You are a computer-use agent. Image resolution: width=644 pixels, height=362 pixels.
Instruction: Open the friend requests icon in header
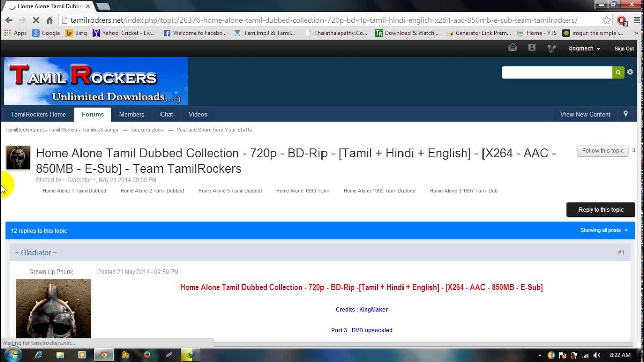pyautogui.click(x=552, y=48)
